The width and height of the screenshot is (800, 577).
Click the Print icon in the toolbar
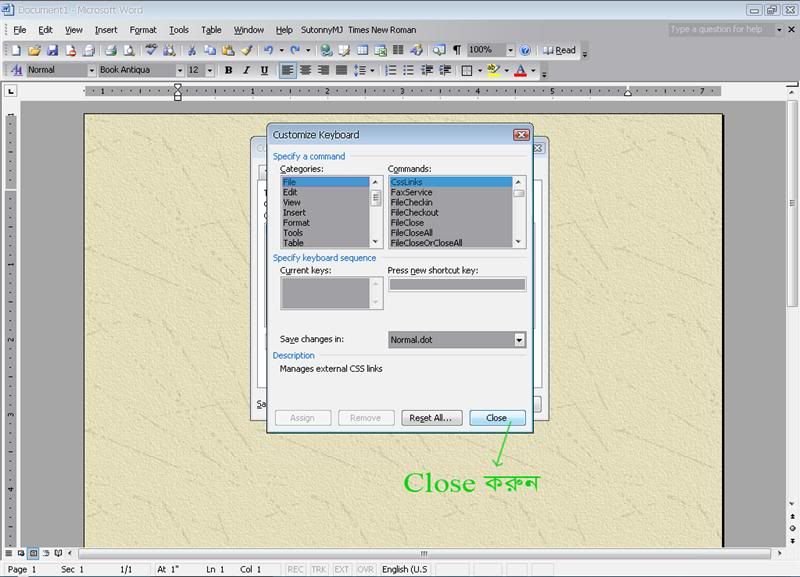(111, 50)
